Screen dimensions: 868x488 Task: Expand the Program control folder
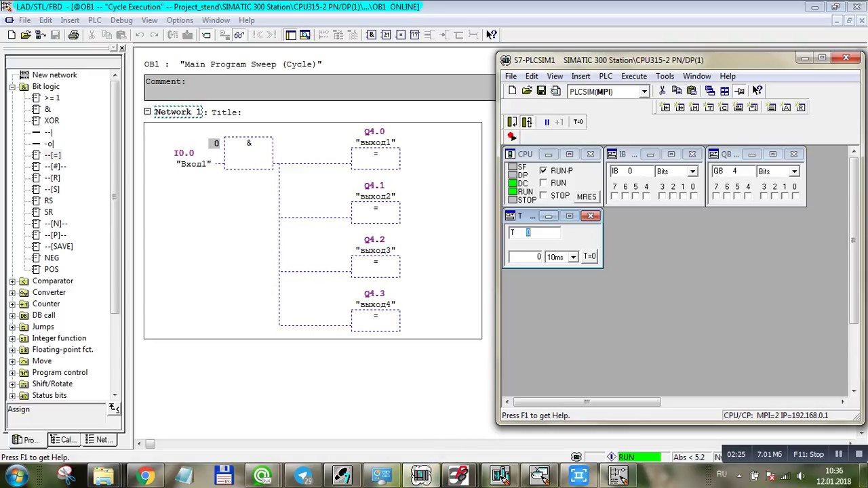[x=12, y=373]
